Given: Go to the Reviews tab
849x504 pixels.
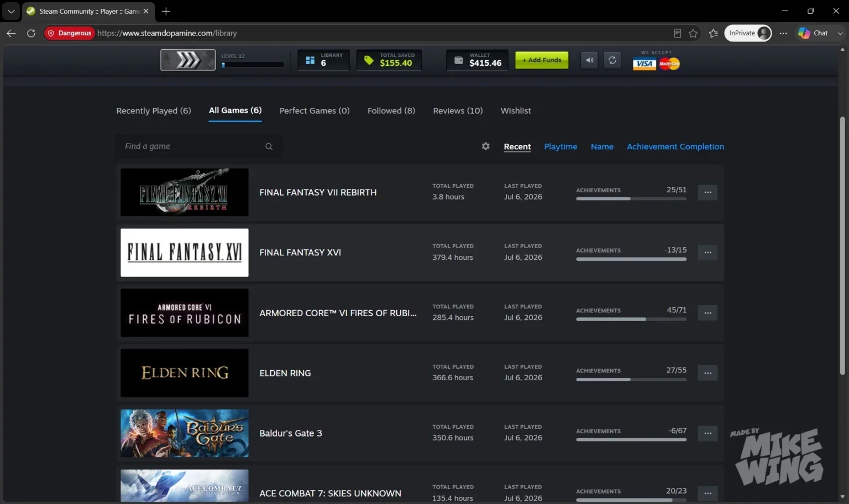Looking at the screenshot, I should (458, 111).
